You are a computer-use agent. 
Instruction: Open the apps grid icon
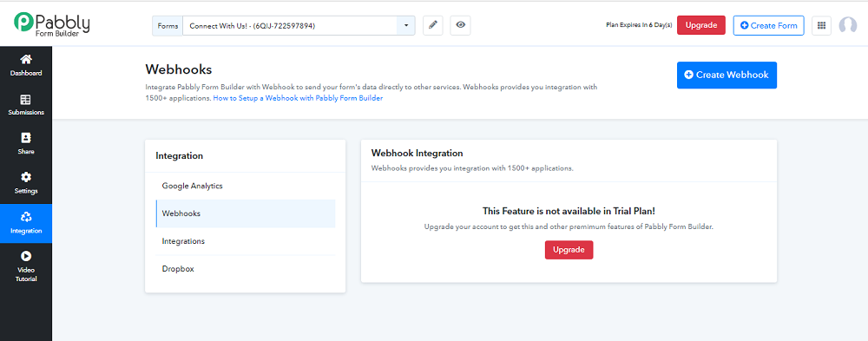point(821,25)
